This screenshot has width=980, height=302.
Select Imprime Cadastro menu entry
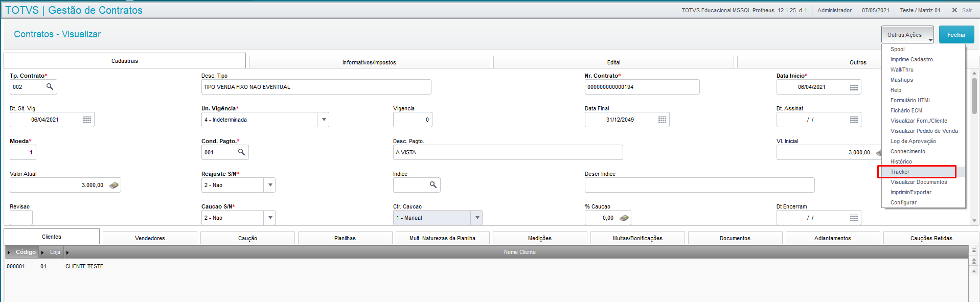pyautogui.click(x=923, y=59)
